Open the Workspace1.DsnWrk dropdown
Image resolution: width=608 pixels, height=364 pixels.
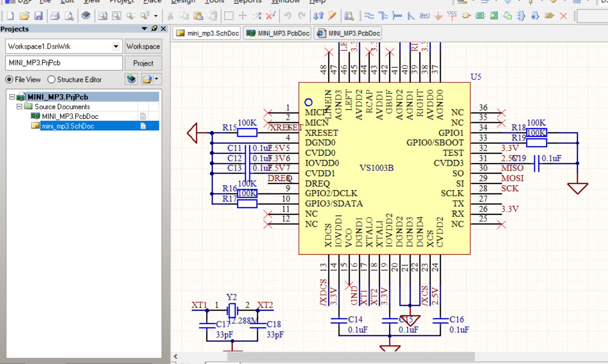[x=116, y=46]
